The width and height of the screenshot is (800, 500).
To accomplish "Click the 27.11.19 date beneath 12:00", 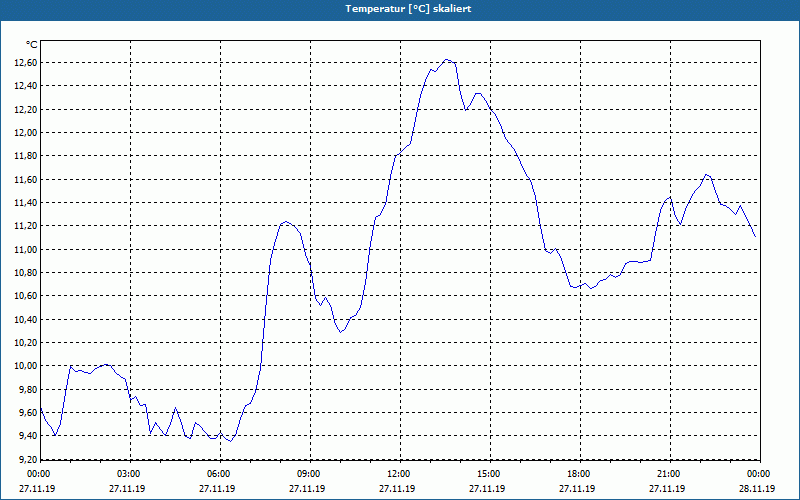I will 397,488.
